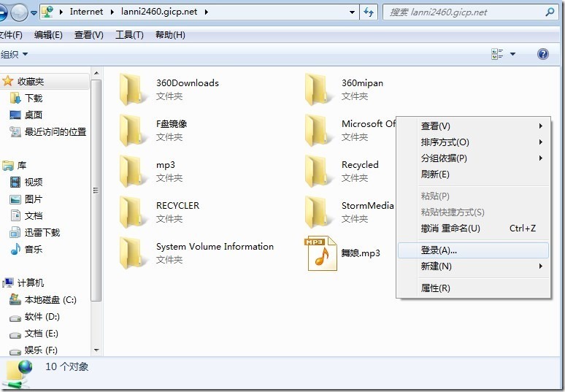
Task: Open address bar history dropdown
Action: click(352, 12)
